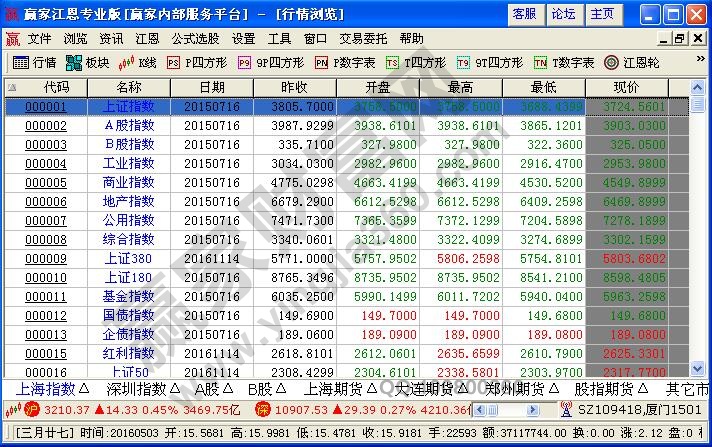Click the vertical scrollbar down arrow
This screenshot has height=447, width=712.
click(x=697, y=368)
